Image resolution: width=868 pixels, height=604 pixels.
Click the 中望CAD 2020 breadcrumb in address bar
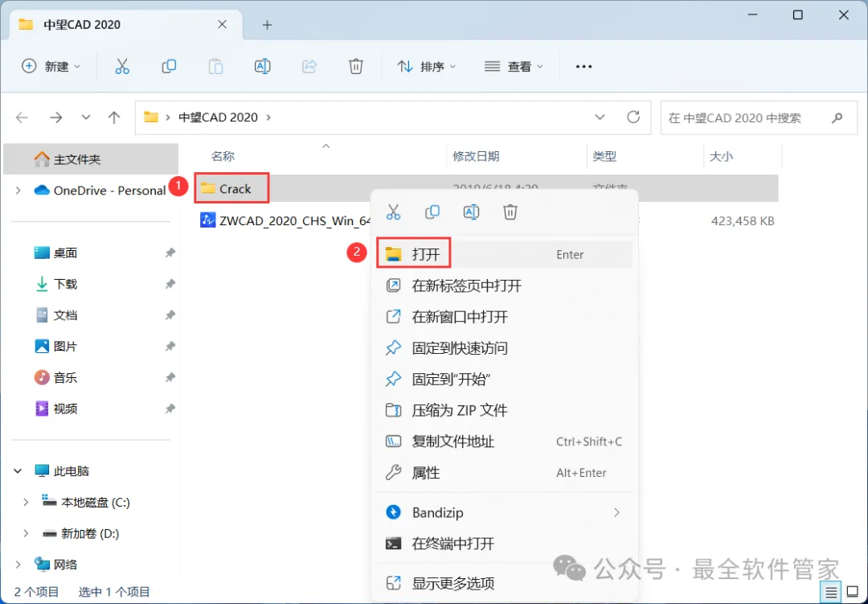pos(218,117)
